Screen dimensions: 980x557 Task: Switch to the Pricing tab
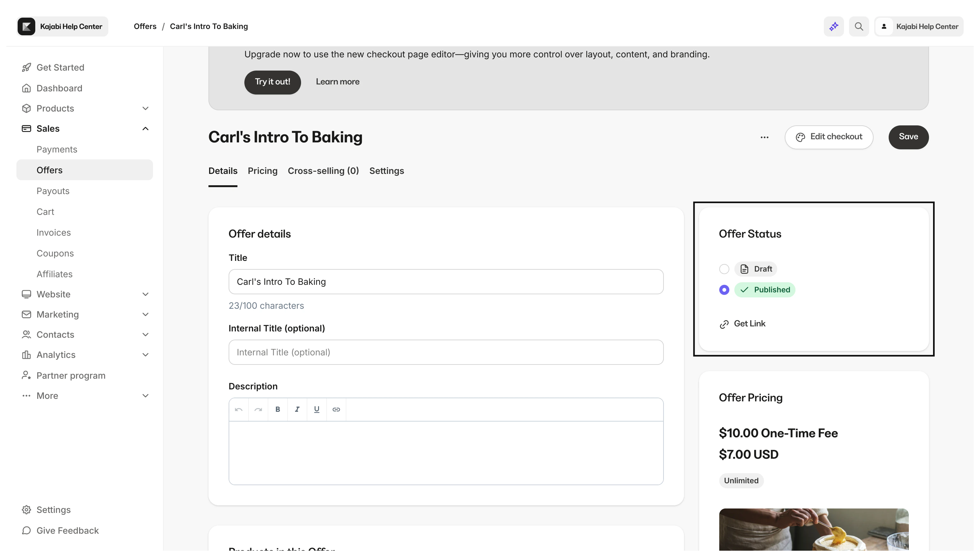coord(262,171)
